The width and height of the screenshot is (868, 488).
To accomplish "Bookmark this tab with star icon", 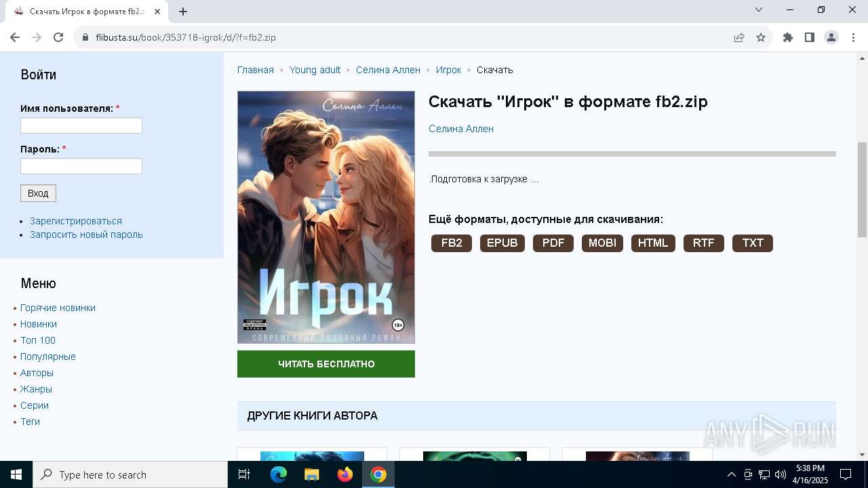I will (x=761, y=37).
